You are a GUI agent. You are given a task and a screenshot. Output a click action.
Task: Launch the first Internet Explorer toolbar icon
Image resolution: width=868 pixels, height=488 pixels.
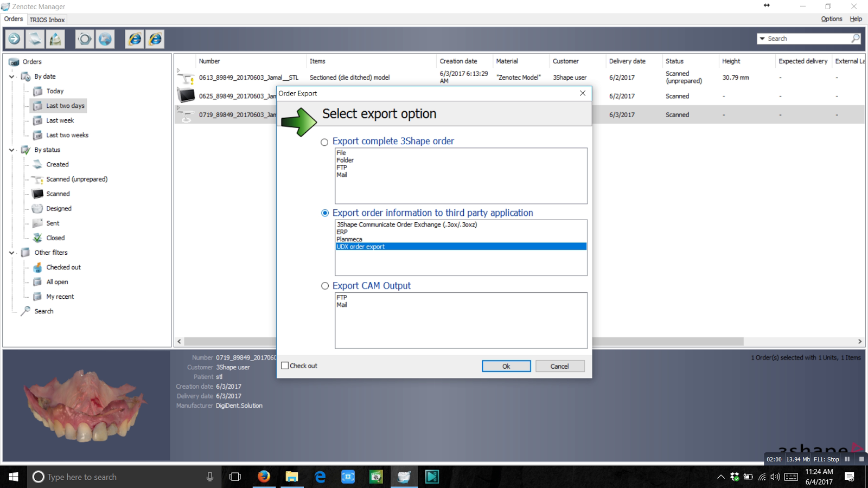[135, 38]
